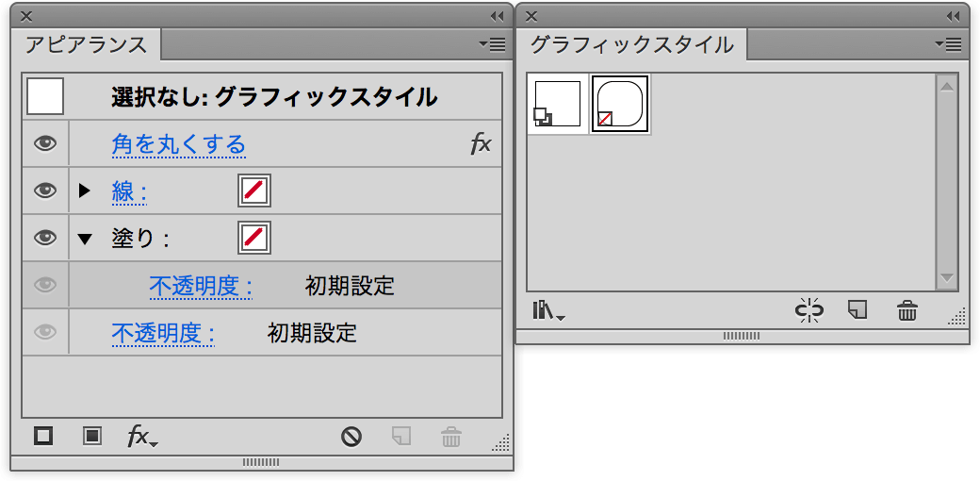Open the Add New Effect fx menu
Image resolution: width=980 pixels, height=481 pixels.
(x=142, y=436)
